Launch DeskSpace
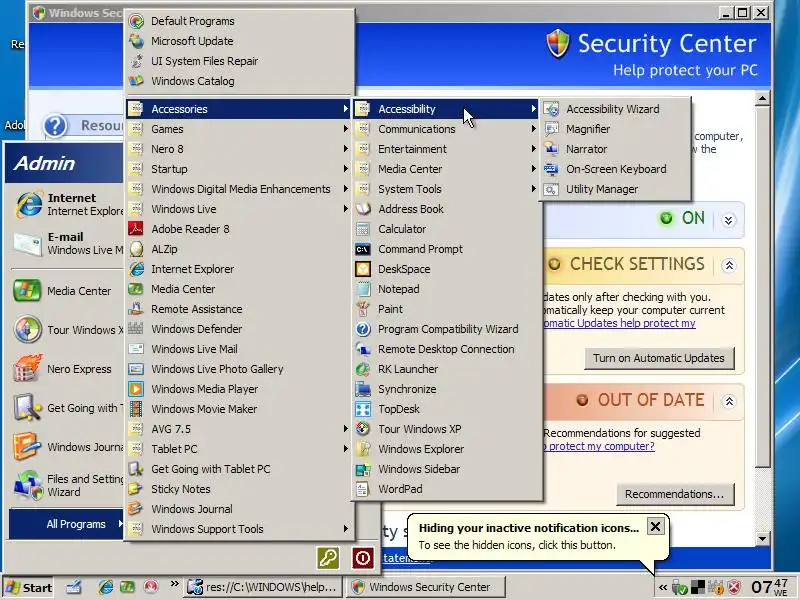Viewport: 800px width, 600px height. click(x=446, y=269)
